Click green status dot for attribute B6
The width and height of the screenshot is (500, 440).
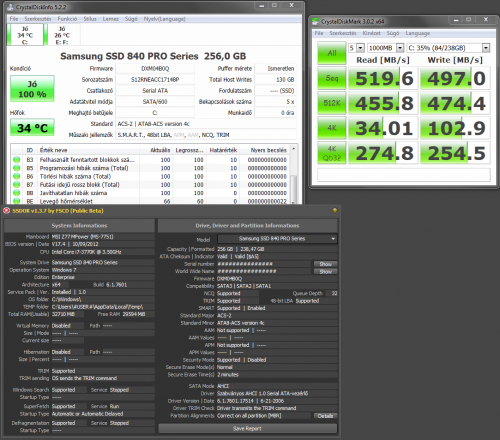[17, 176]
